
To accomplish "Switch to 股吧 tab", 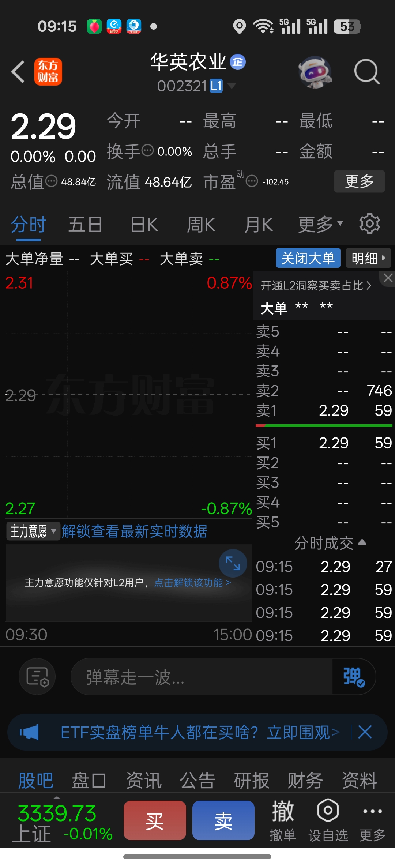I will tap(36, 780).
